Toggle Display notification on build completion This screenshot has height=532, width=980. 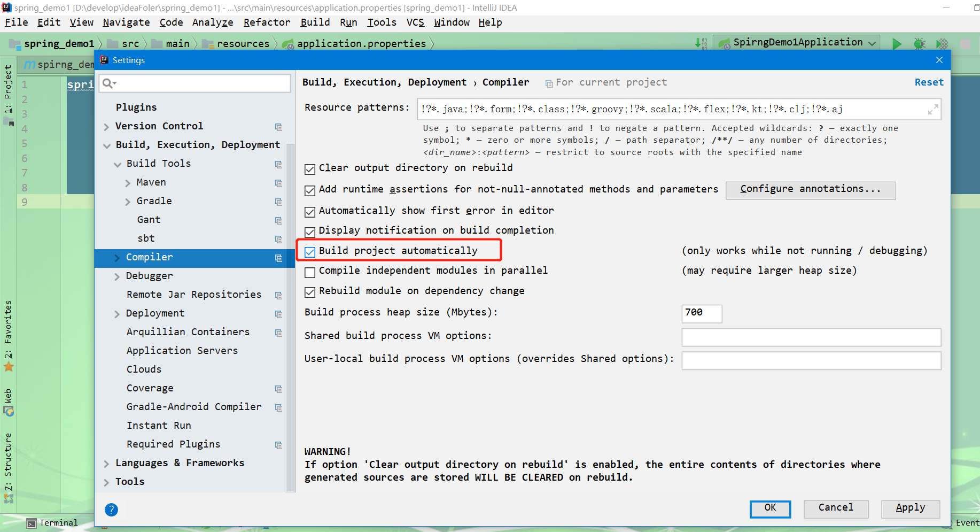click(x=310, y=232)
